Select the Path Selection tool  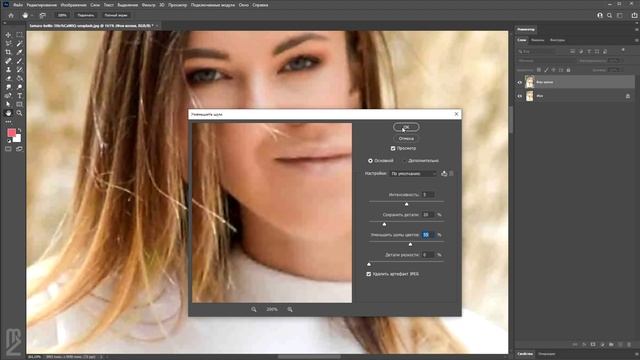pos(8,104)
